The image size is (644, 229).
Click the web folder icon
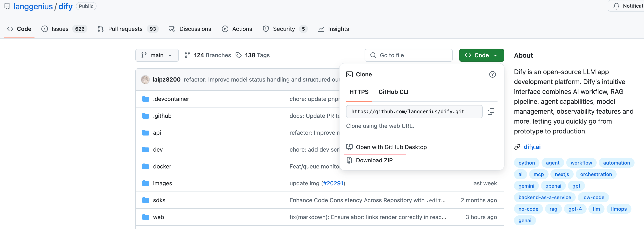point(145,217)
